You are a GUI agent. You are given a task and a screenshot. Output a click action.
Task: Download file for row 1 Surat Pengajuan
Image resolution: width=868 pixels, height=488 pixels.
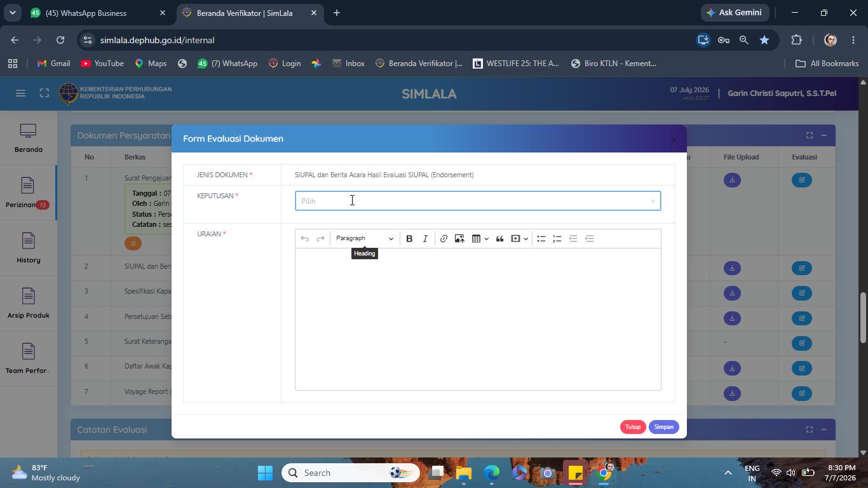(x=732, y=180)
